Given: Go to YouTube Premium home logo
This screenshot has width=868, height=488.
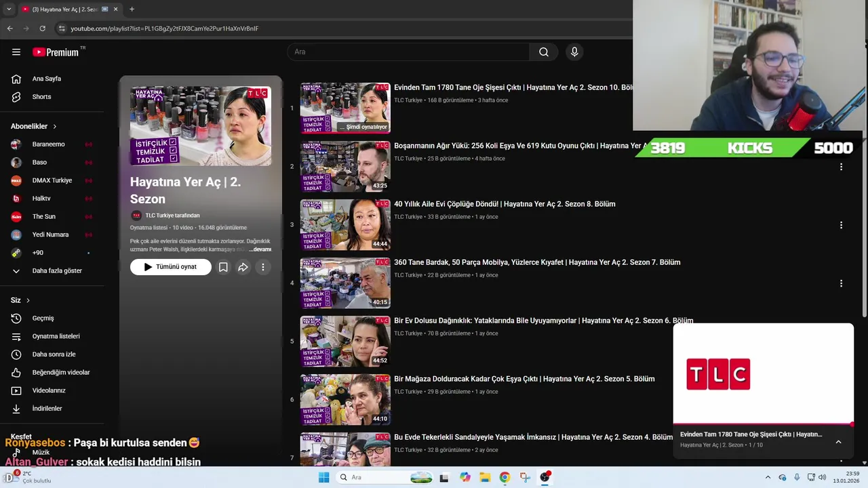Looking at the screenshot, I should (56, 52).
